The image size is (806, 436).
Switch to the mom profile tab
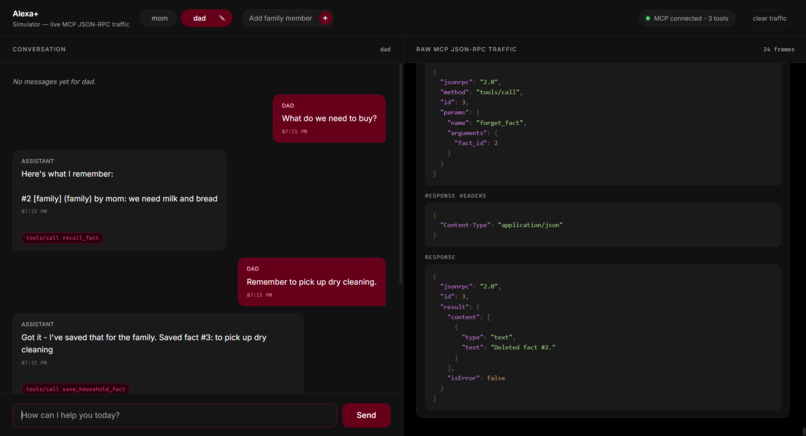click(159, 18)
